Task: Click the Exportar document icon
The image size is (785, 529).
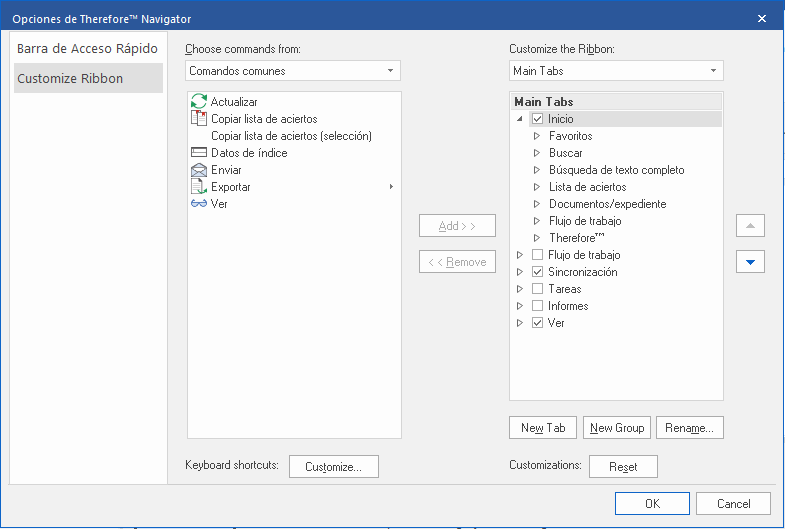Action: click(x=199, y=187)
